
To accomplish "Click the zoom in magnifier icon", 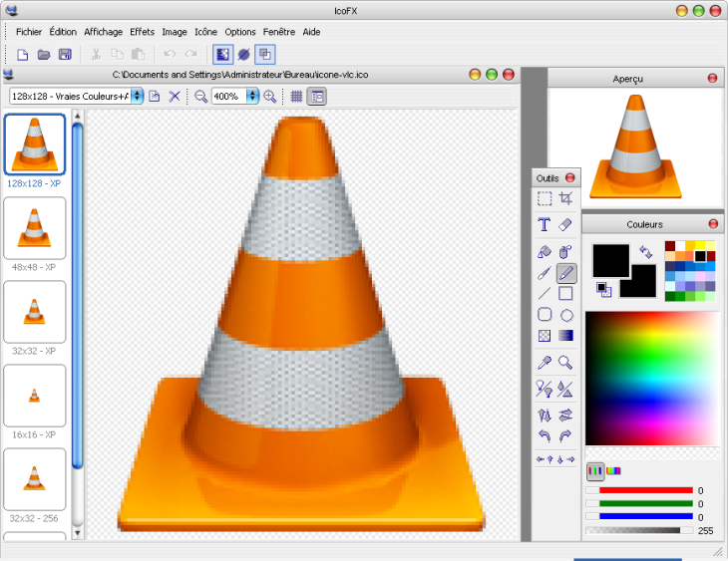I will pyautogui.click(x=269, y=97).
